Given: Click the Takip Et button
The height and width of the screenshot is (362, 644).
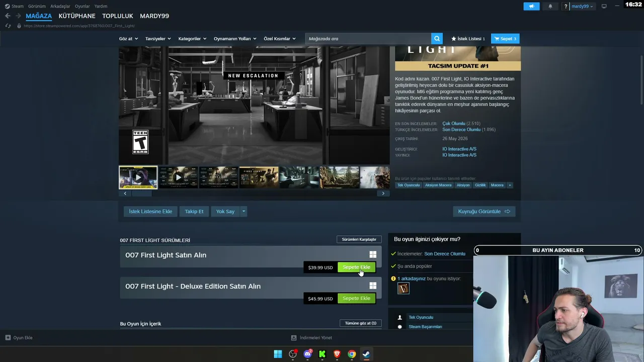Looking at the screenshot, I should click(x=194, y=211).
